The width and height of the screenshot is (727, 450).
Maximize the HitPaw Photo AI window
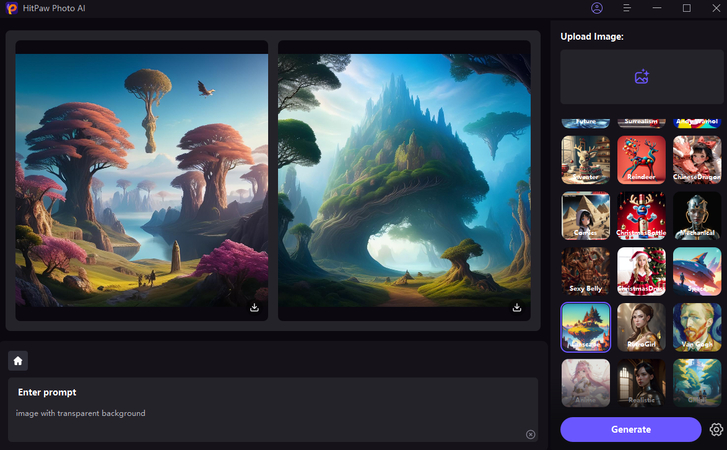tap(687, 8)
